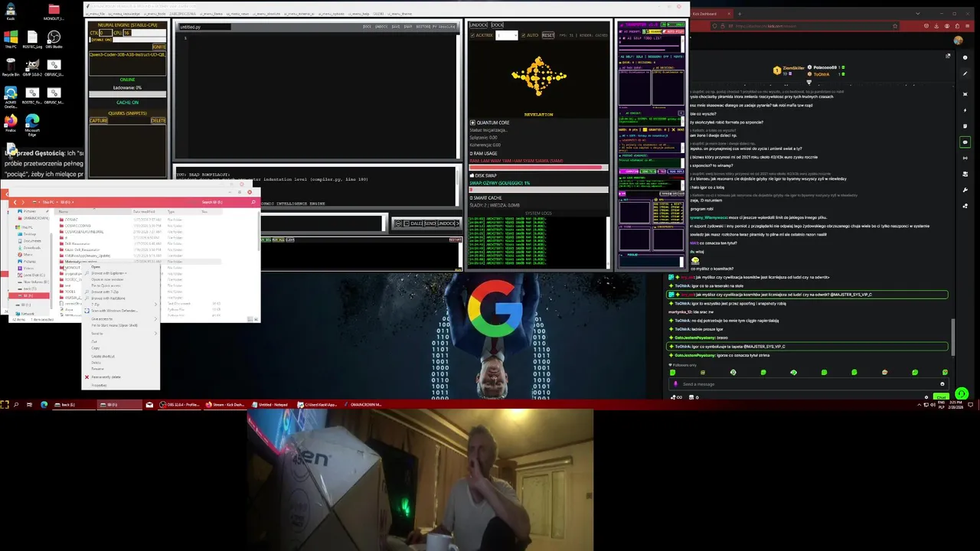Screen dimensions: 980x551
Task: Click the SEND button beside DALEJ
Action: point(429,223)
